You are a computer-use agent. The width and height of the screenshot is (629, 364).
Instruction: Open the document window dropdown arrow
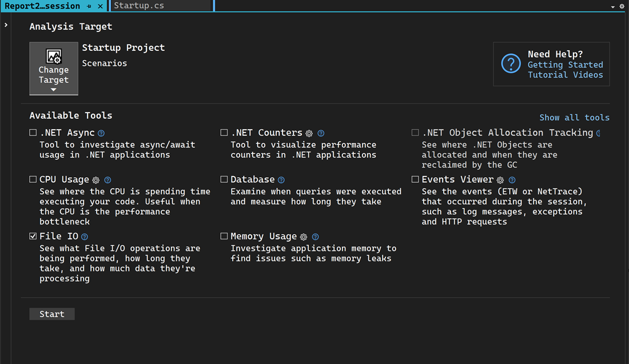coord(614,6)
